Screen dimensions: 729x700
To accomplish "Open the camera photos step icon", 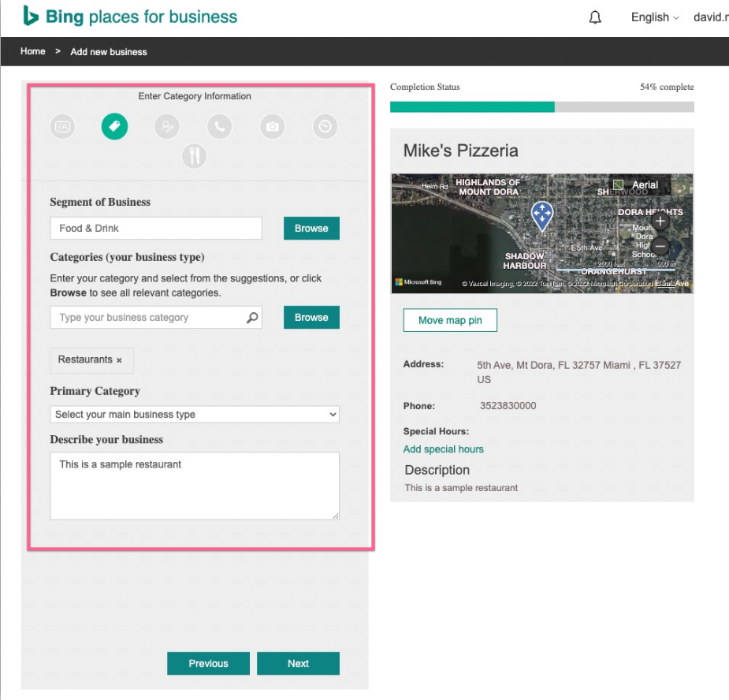I will 272,126.
